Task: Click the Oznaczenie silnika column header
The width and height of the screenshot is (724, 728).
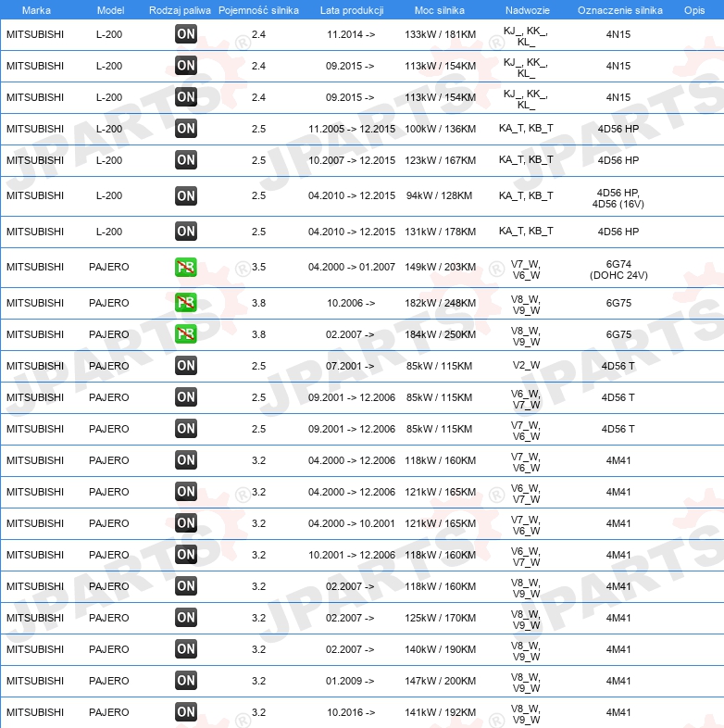Action: point(619,10)
